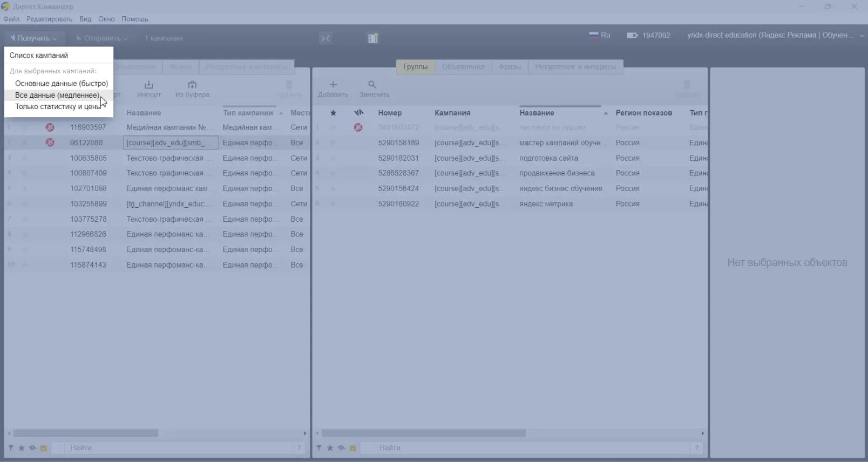This screenshot has width=868, height=462.
Task: Click error status icon for group 5441903472
Action: click(358, 127)
